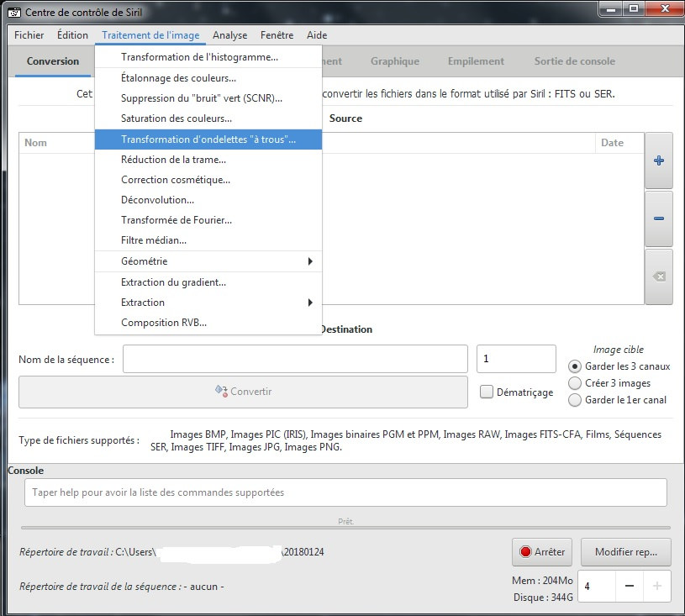Choose Réduction de la trame
685x616 pixels.
[208, 160]
